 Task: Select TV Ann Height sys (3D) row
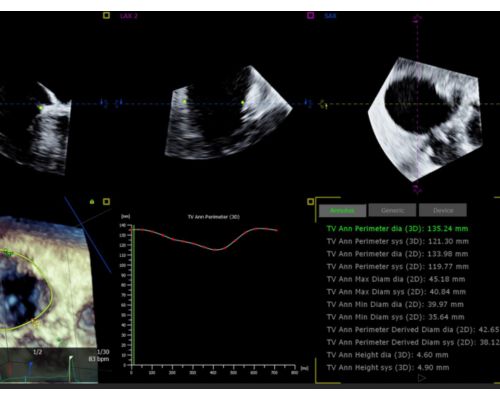[x=388, y=368]
